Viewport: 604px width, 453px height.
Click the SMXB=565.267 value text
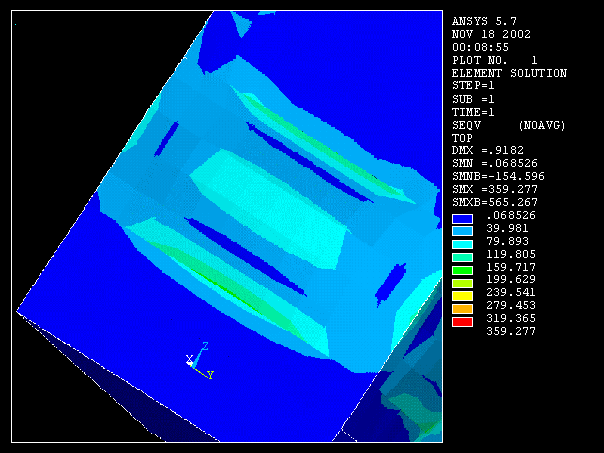click(x=495, y=203)
